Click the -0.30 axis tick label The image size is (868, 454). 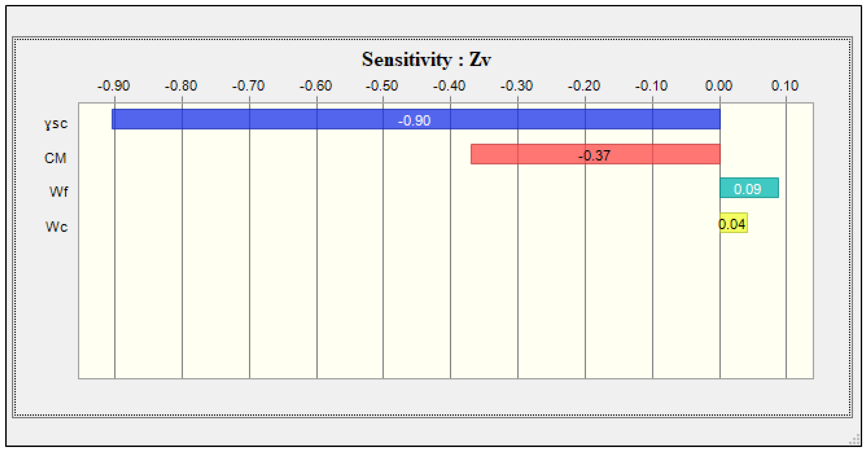point(516,86)
